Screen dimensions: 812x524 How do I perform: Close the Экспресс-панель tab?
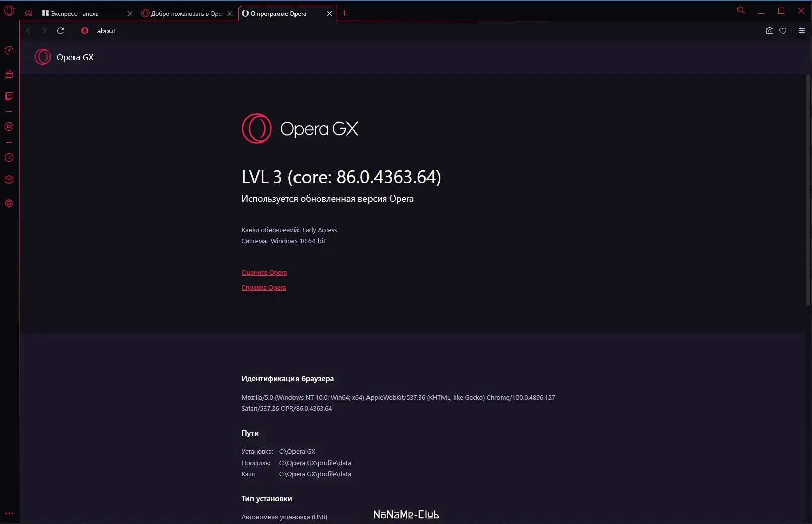[x=130, y=14]
